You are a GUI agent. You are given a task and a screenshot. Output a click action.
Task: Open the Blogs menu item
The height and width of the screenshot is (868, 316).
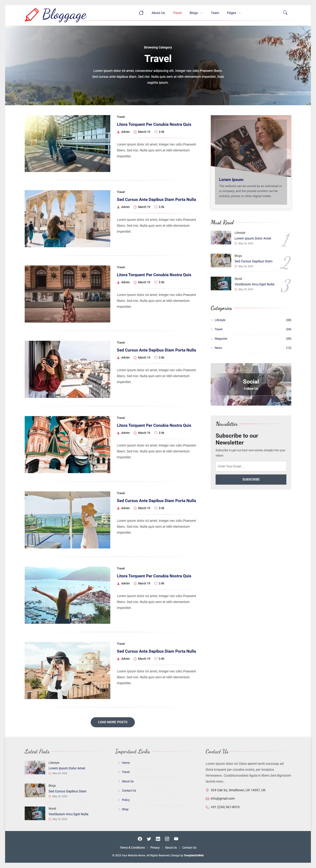(194, 13)
